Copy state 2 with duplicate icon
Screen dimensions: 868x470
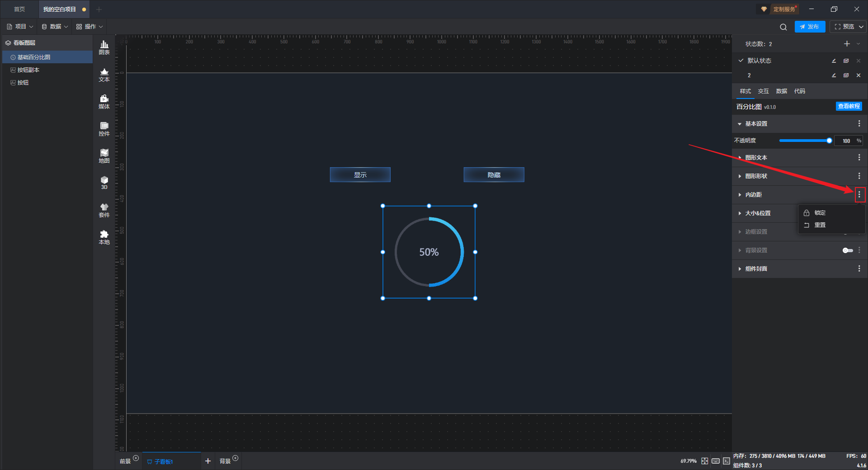(x=846, y=75)
